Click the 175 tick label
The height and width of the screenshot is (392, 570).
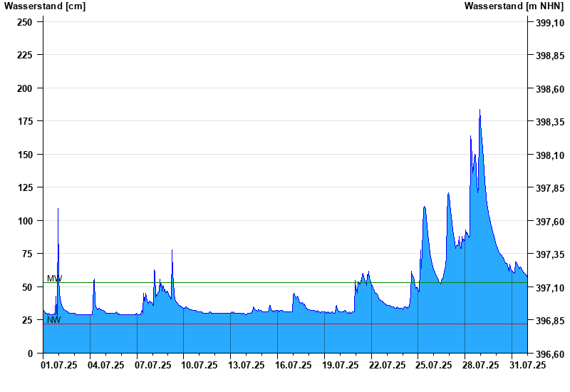(x=25, y=121)
